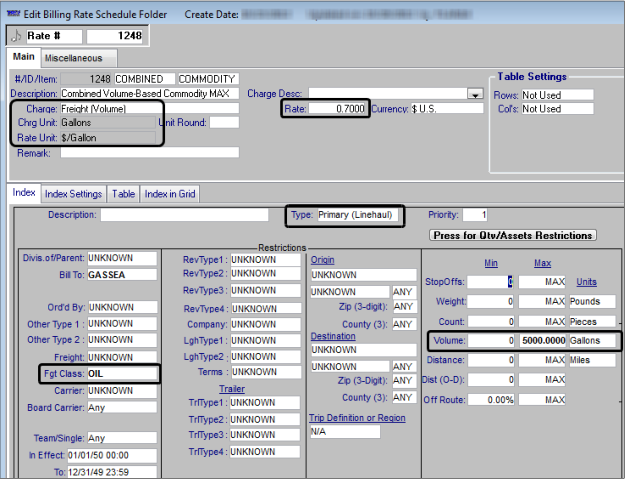This screenshot has width=626, height=479.
Task: Click the In Effect date field
Action: coord(112,455)
